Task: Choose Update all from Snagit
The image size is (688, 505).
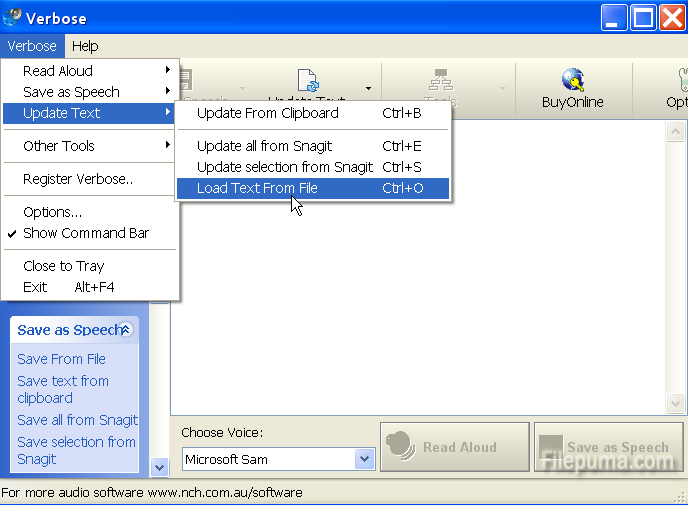Action: pos(313,146)
